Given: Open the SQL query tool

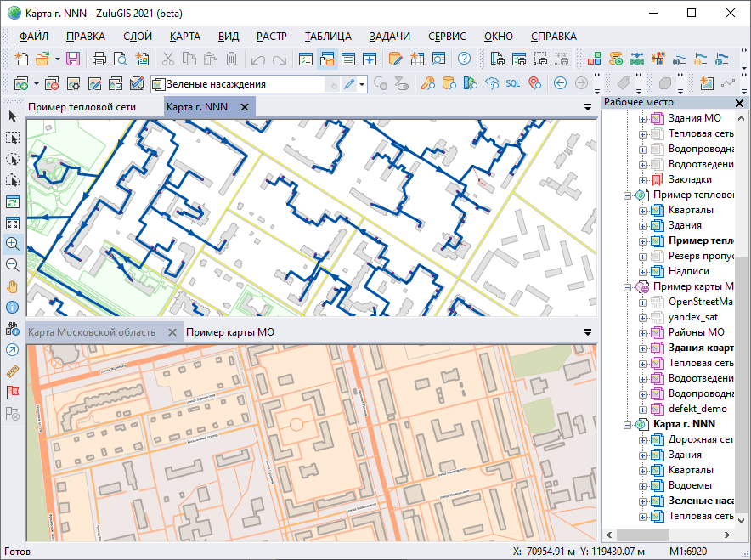Looking at the screenshot, I should coord(513,83).
